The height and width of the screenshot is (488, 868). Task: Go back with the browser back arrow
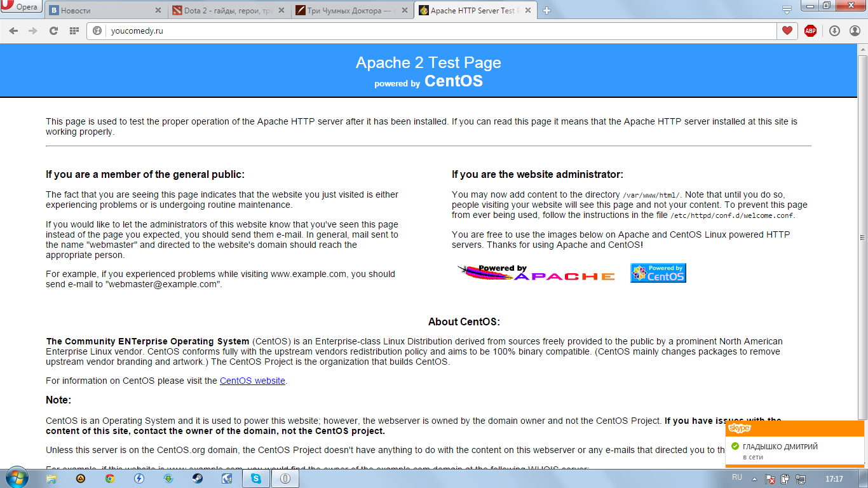click(13, 30)
